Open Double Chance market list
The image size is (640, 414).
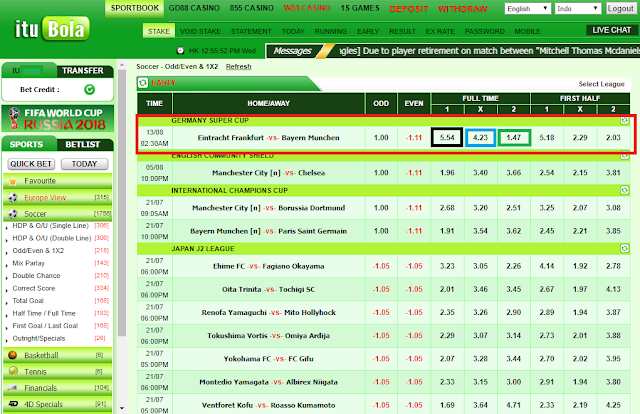coord(36,276)
